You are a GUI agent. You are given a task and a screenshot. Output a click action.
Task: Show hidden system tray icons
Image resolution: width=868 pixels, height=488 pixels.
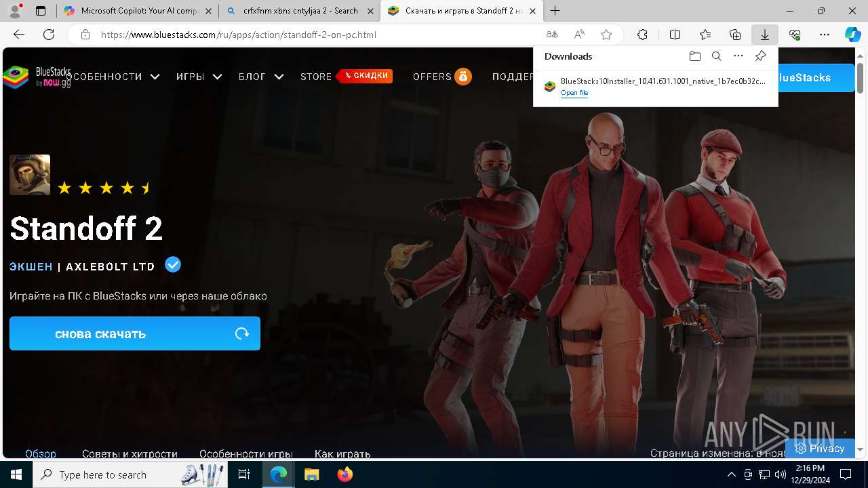point(731,474)
